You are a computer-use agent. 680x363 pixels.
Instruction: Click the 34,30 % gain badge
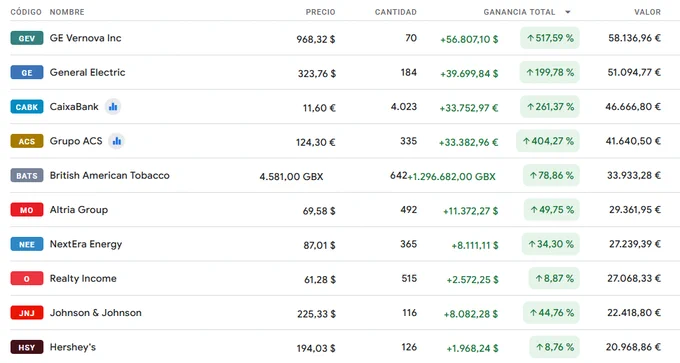click(x=551, y=244)
